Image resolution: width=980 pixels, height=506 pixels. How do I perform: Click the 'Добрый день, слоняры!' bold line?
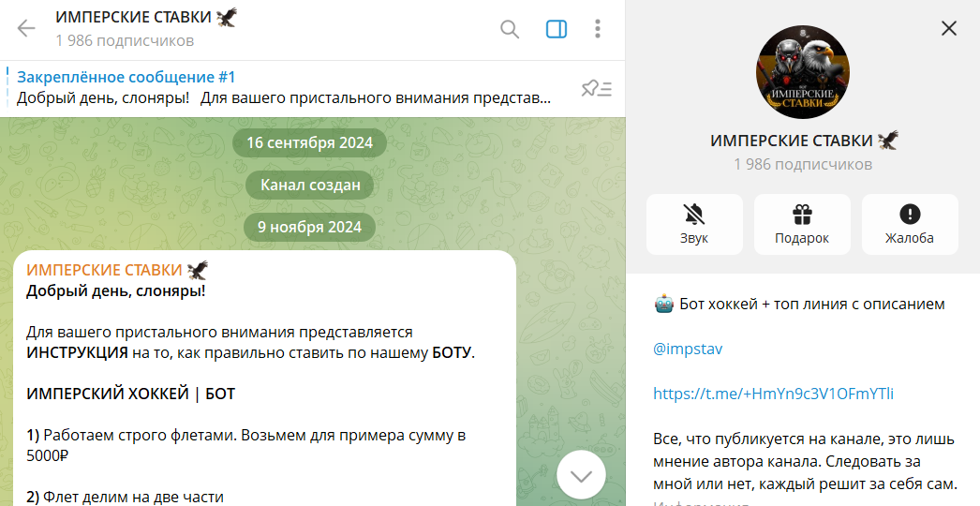point(115,290)
